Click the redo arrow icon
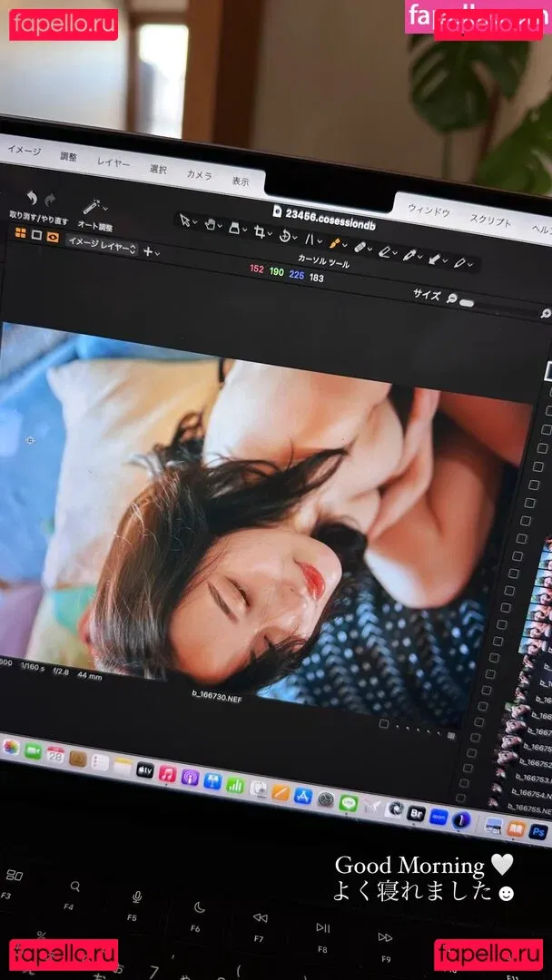Screen dimensions: 552x980 point(49,200)
